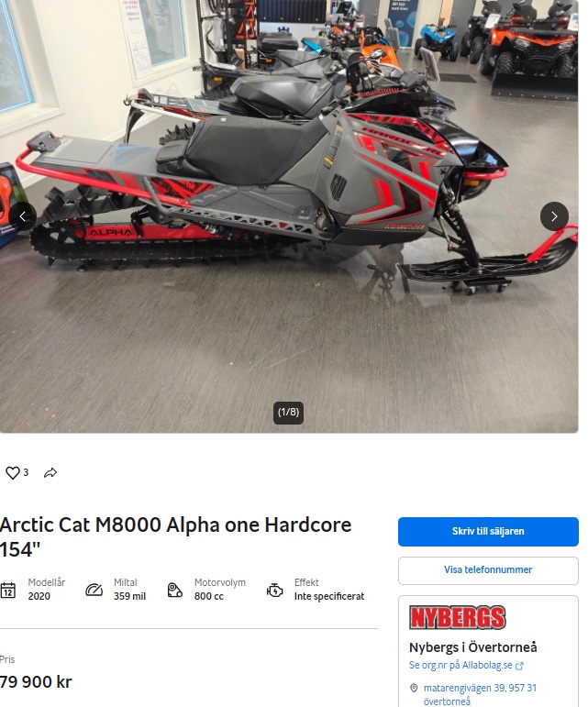The image size is (588, 707).
Task: Click the 1/8 image counter badge
Action: [288, 412]
